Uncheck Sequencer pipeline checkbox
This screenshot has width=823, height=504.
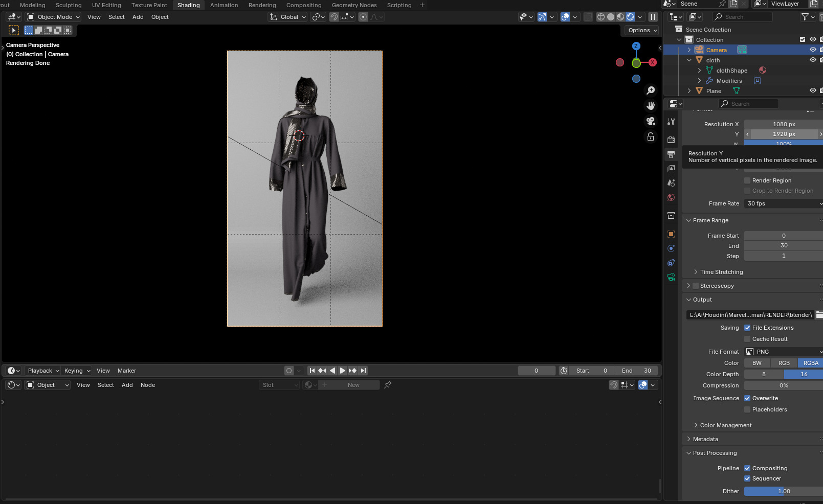(747, 478)
